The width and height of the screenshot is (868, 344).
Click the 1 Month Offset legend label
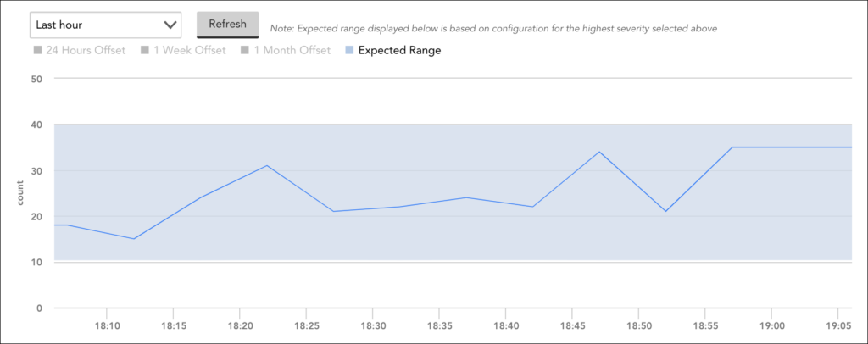click(x=292, y=50)
